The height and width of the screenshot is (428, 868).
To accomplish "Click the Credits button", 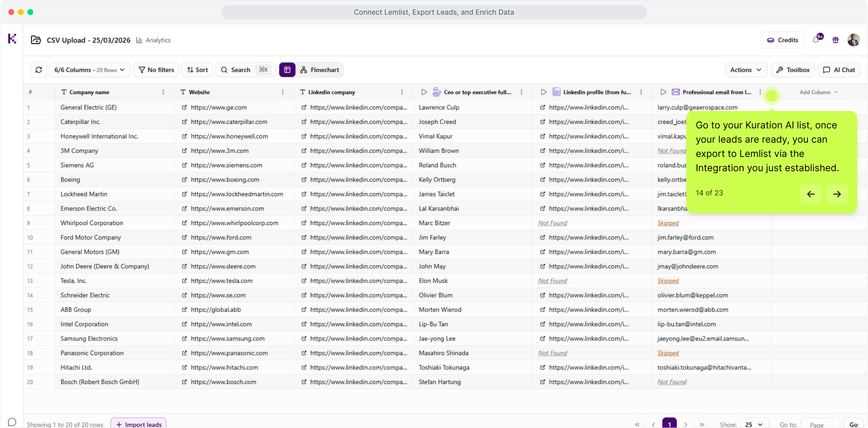I will (782, 40).
